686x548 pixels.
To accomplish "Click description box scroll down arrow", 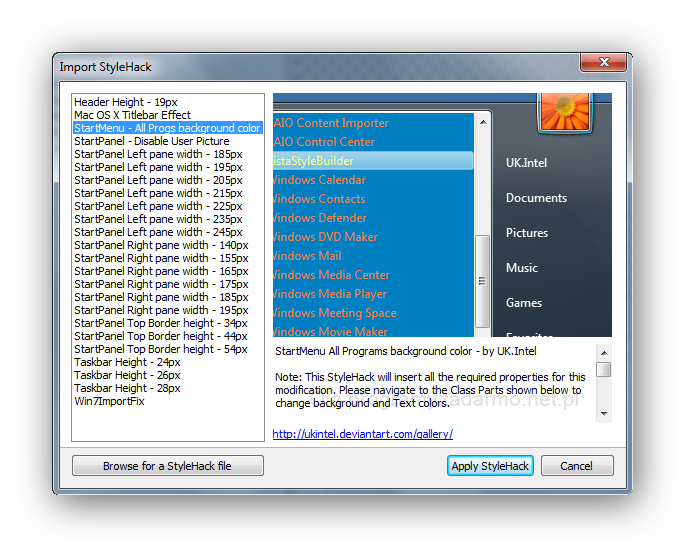I will pos(604,413).
